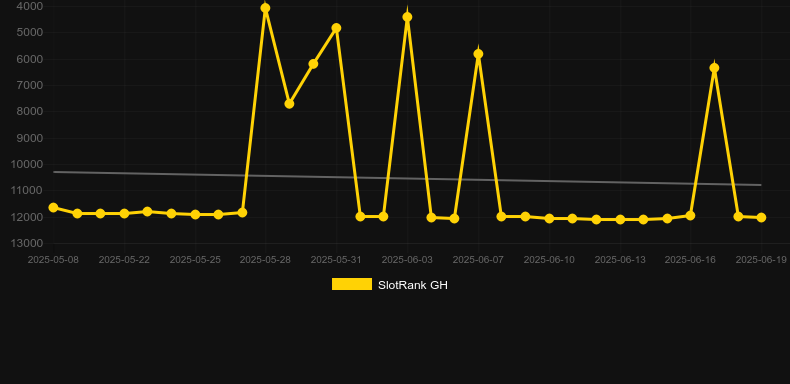Select the first data point at 2025-05-08
Viewport: 790px width, 384px height.
pos(53,208)
